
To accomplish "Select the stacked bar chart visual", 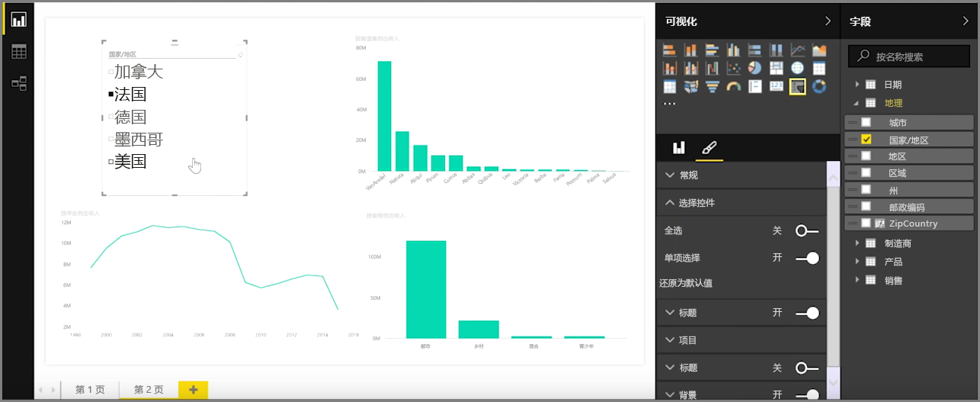I will pos(670,50).
